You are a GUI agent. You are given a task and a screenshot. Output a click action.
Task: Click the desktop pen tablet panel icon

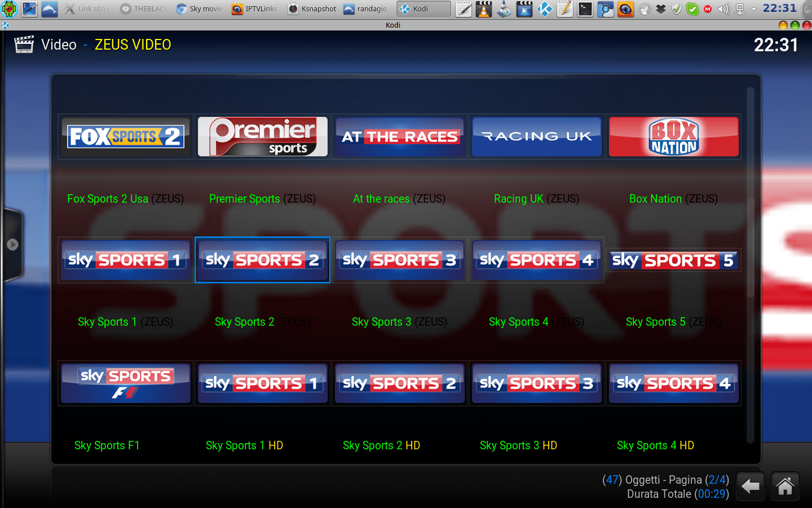(29, 8)
